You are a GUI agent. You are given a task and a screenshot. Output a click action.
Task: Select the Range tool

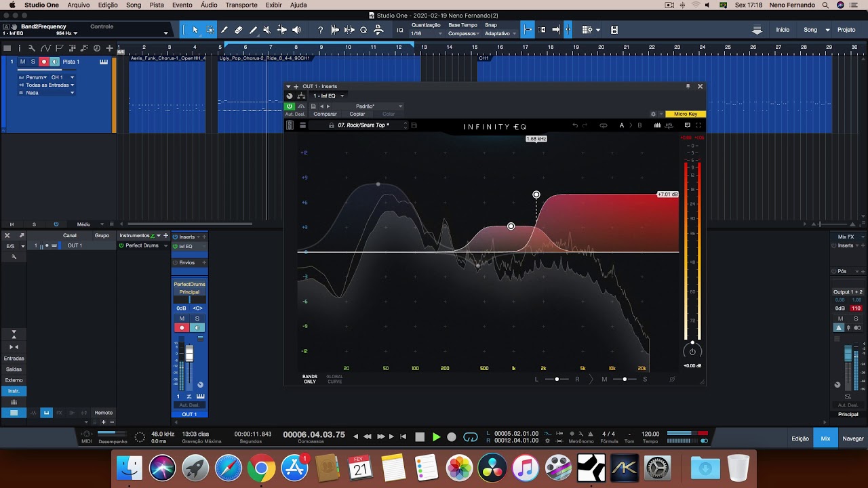click(210, 30)
